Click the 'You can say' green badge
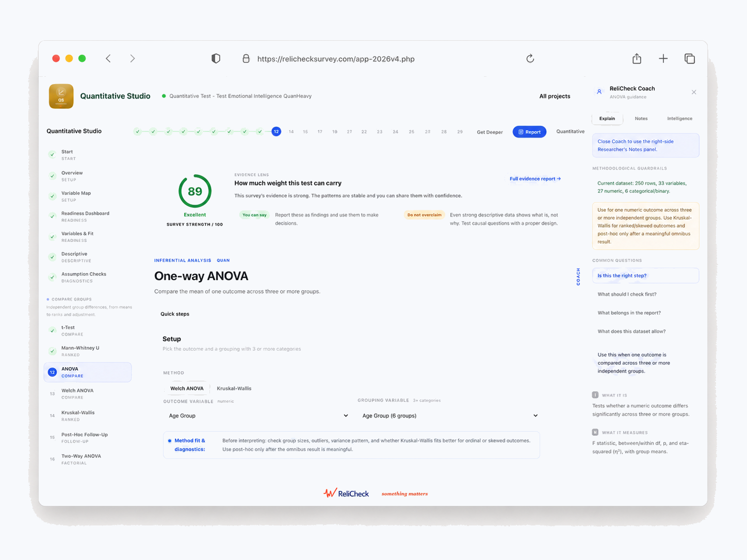The image size is (747, 560). pos(254,215)
